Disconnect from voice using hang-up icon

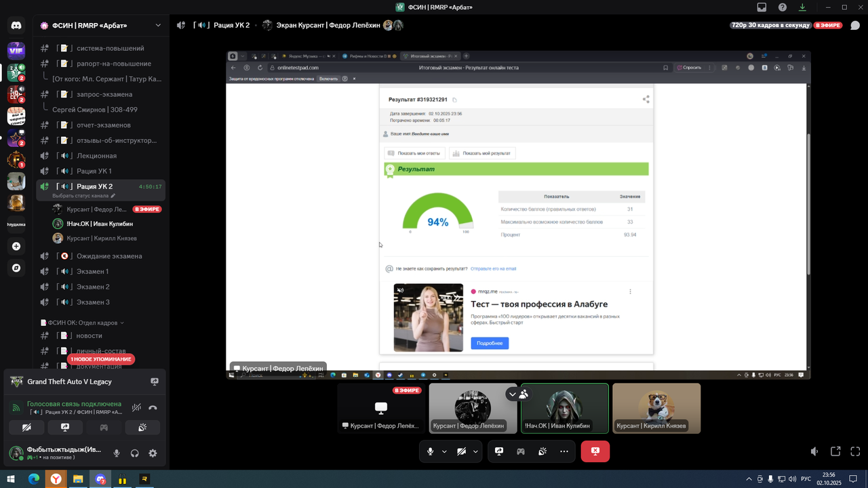(153, 408)
